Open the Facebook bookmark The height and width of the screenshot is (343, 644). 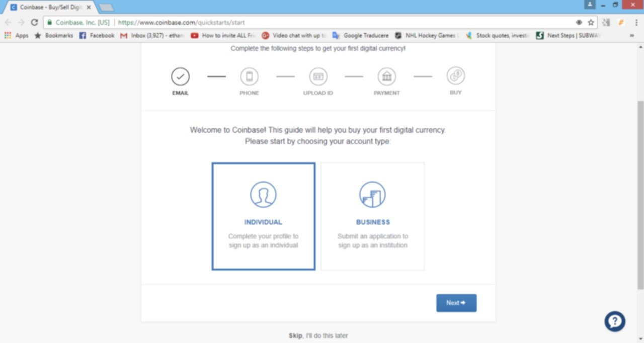97,36
